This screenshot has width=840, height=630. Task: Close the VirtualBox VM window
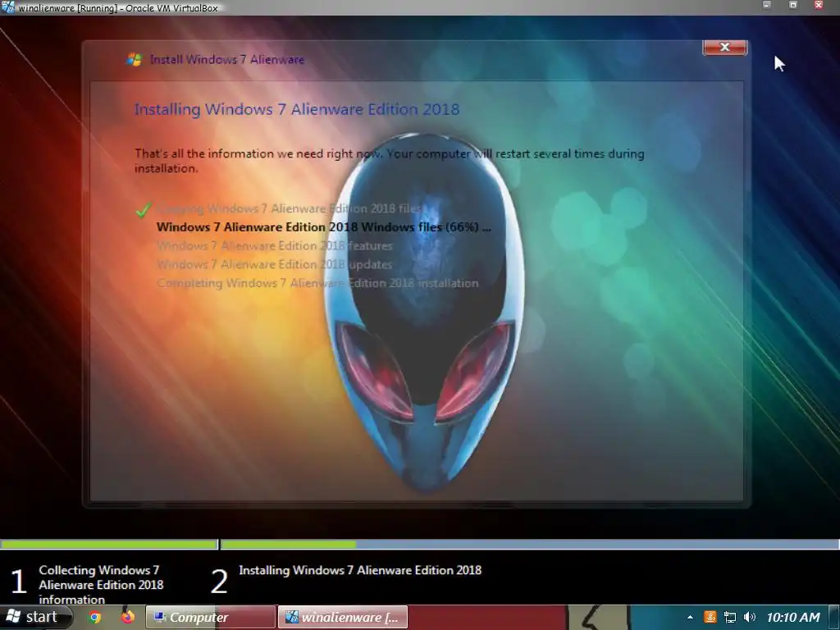818,5
